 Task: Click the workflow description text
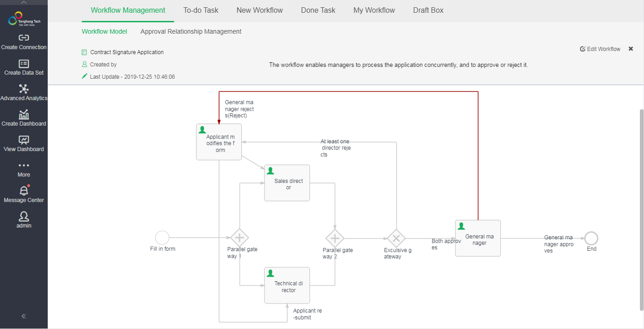399,65
